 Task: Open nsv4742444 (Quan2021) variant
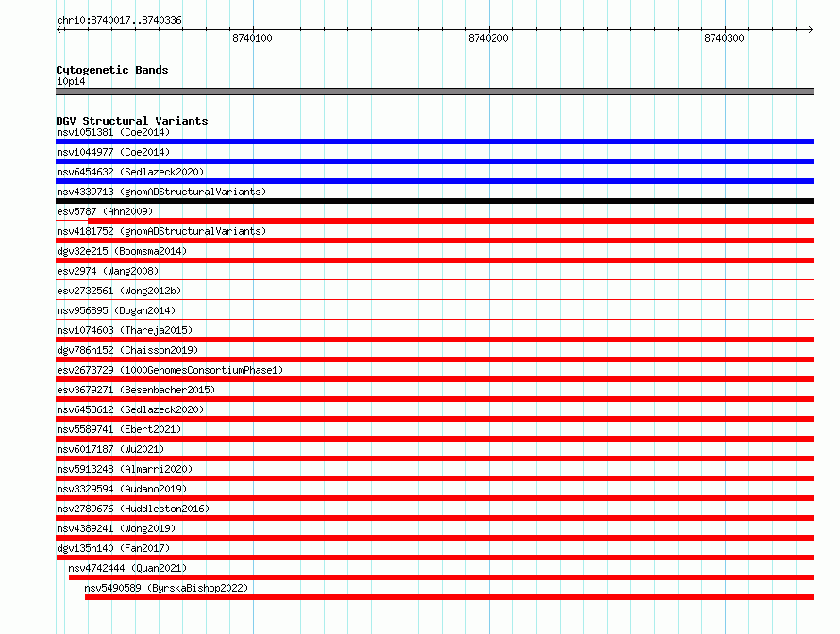coord(127,568)
